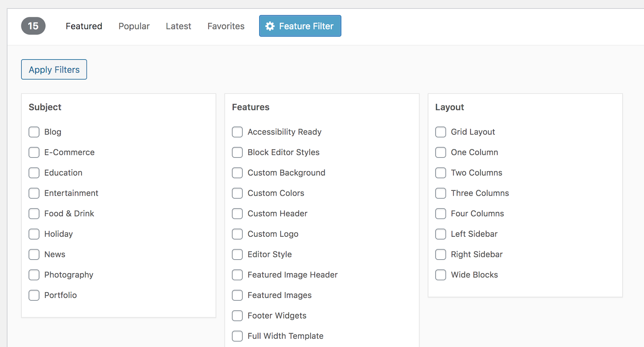This screenshot has height=347, width=644.
Task: Check Accessibility Ready feature
Action: (237, 132)
